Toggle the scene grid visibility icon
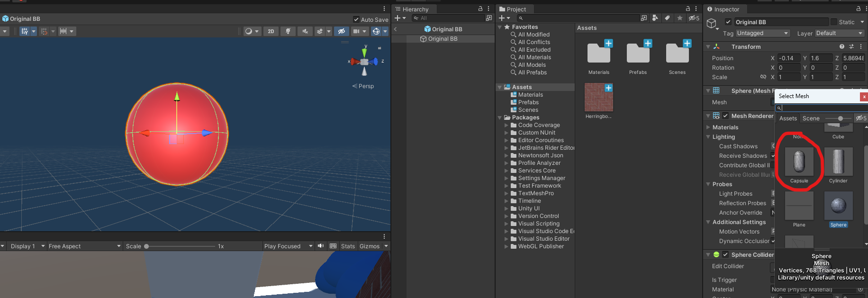 (x=25, y=31)
